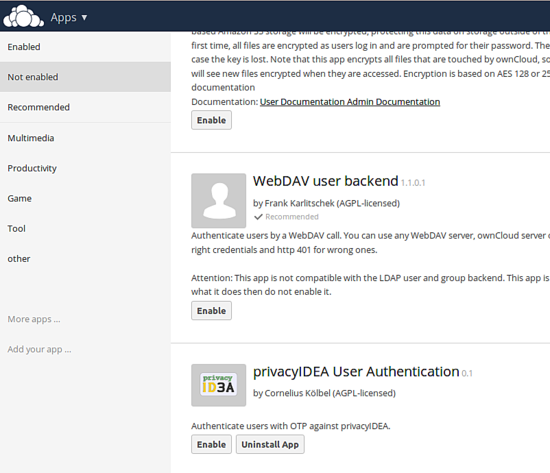
Task: Open the More apps link
Action: click(x=34, y=319)
